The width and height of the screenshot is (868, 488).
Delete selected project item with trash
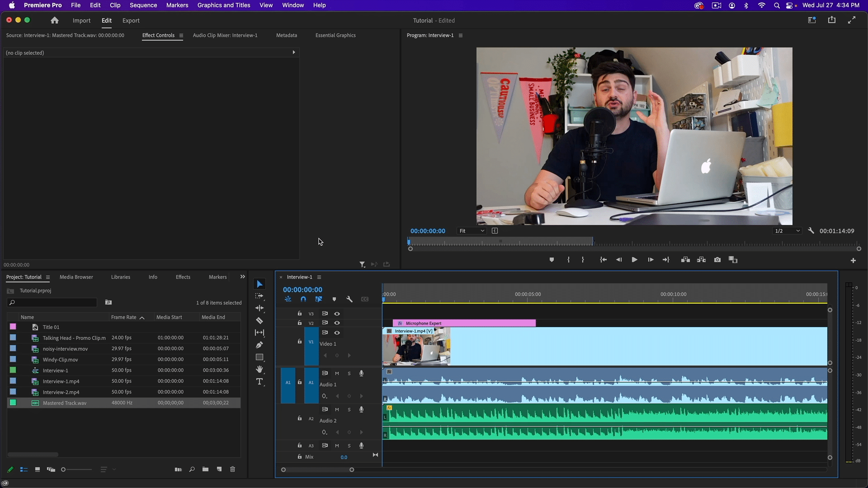coord(233,469)
